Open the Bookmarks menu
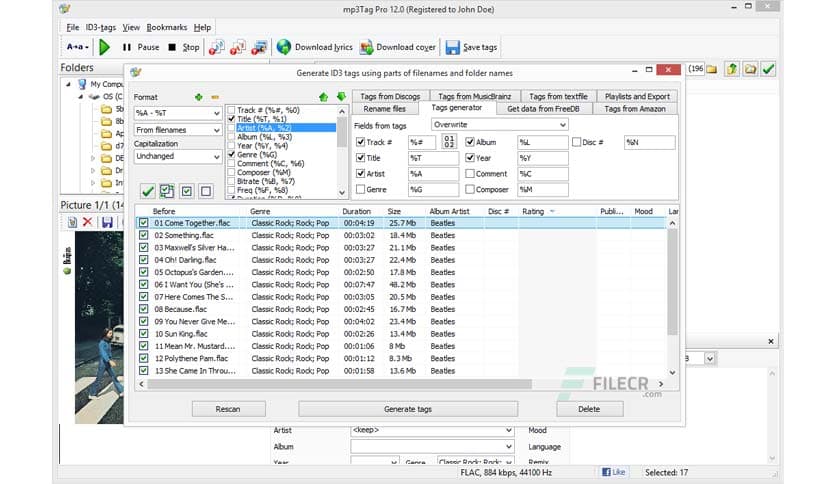836x484 pixels. tap(166, 27)
